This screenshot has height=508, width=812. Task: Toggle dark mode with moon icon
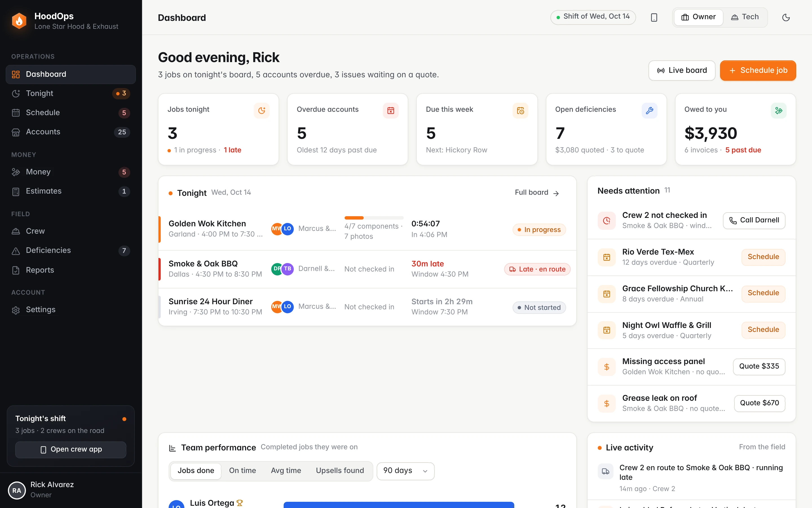(x=786, y=17)
